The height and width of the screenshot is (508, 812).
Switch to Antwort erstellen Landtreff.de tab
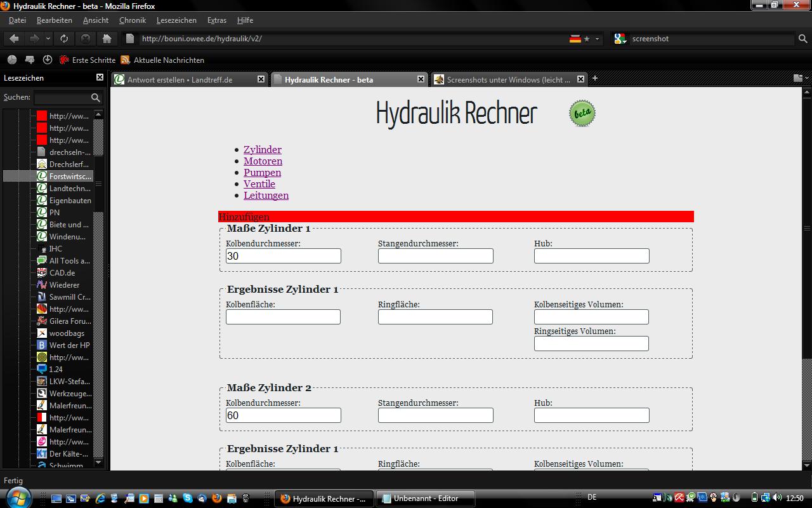click(x=180, y=79)
